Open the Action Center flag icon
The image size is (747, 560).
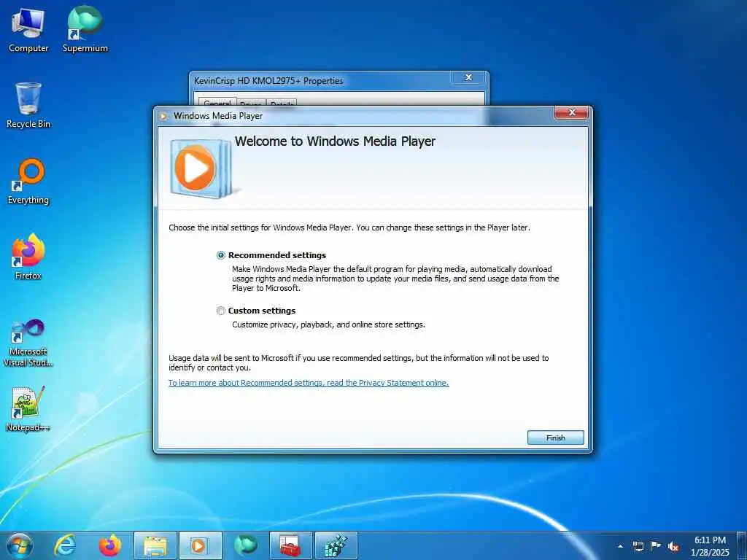pyautogui.click(x=656, y=545)
